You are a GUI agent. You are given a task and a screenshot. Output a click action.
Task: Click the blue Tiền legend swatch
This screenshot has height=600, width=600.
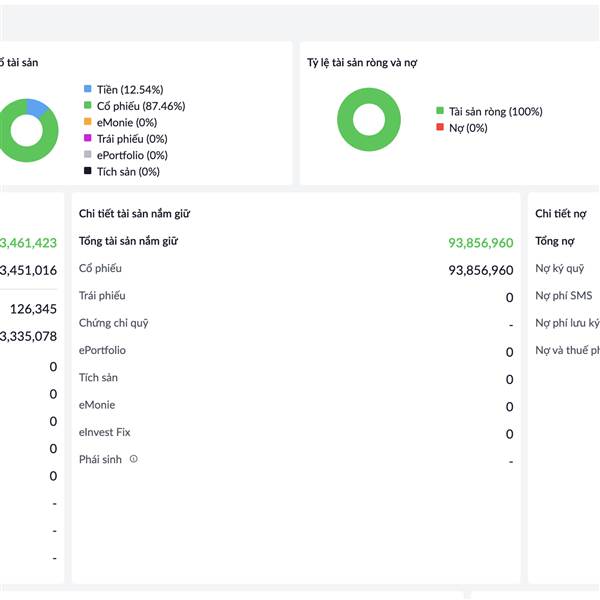(88, 89)
